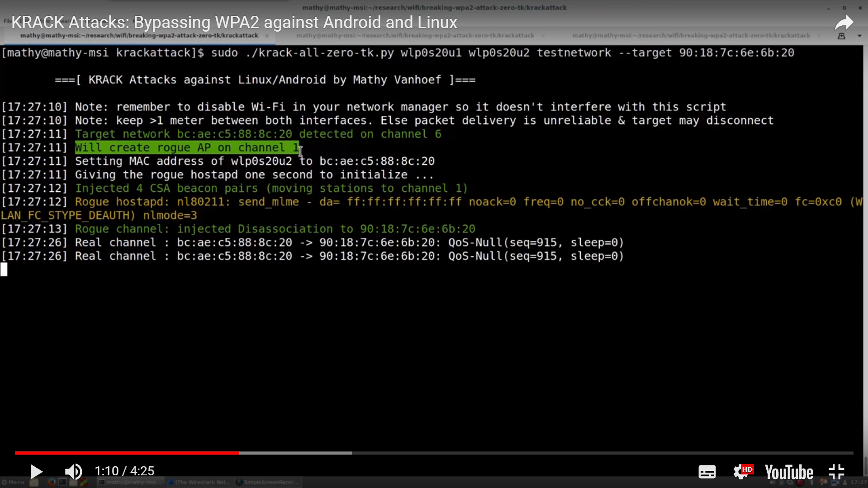Close the first terminal tab
Image resolution: width=868 pixels, height=488 pixels.
coord(267,36)
